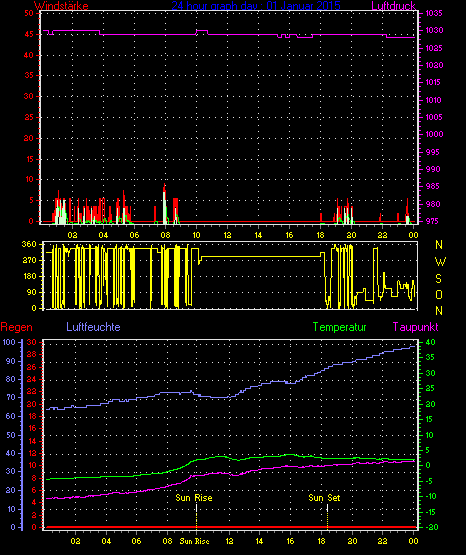Click the S compass letter
This screenshot has width=466, height=555.
(438, 279)
